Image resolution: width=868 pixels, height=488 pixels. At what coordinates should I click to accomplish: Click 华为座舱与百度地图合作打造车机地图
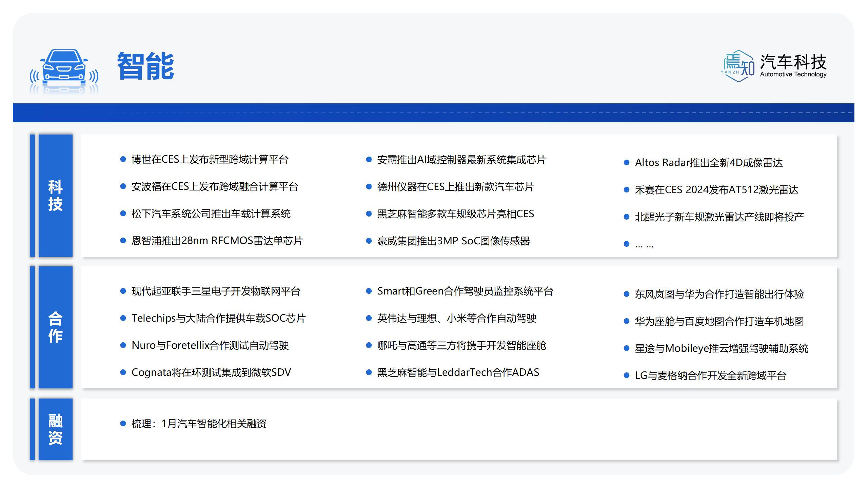click(719, 321)
